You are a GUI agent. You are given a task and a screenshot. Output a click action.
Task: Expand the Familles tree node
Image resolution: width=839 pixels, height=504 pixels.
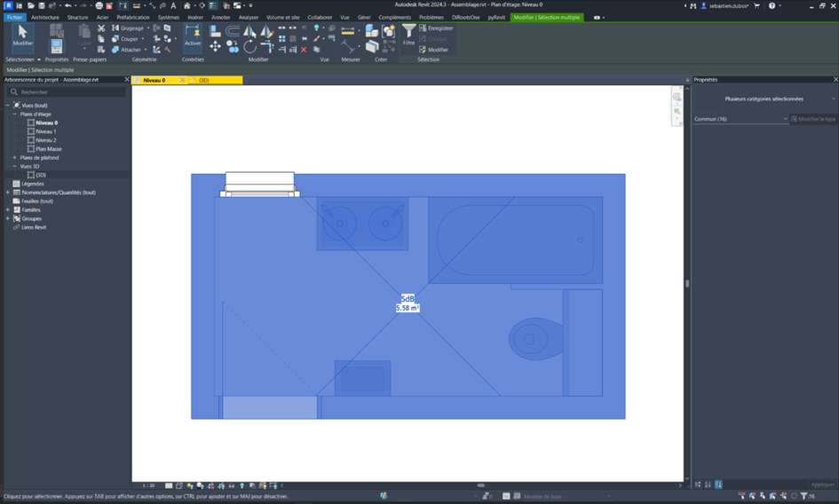tap(8, 209)
